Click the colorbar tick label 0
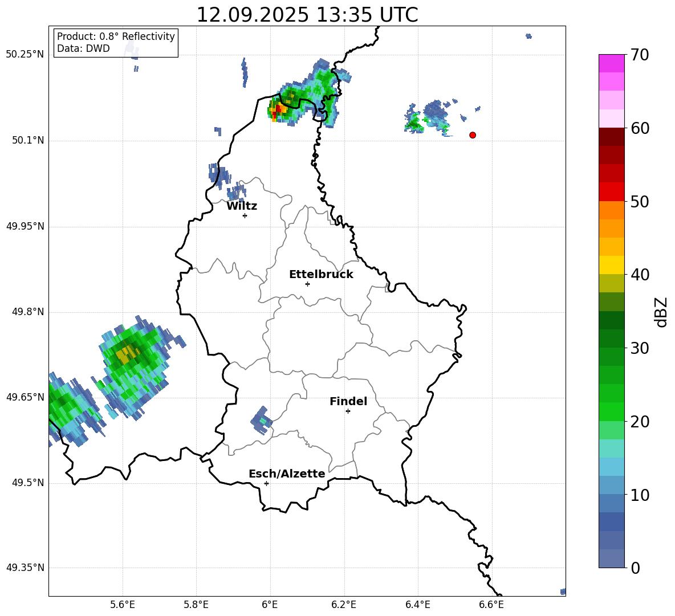 pos(636,568)
